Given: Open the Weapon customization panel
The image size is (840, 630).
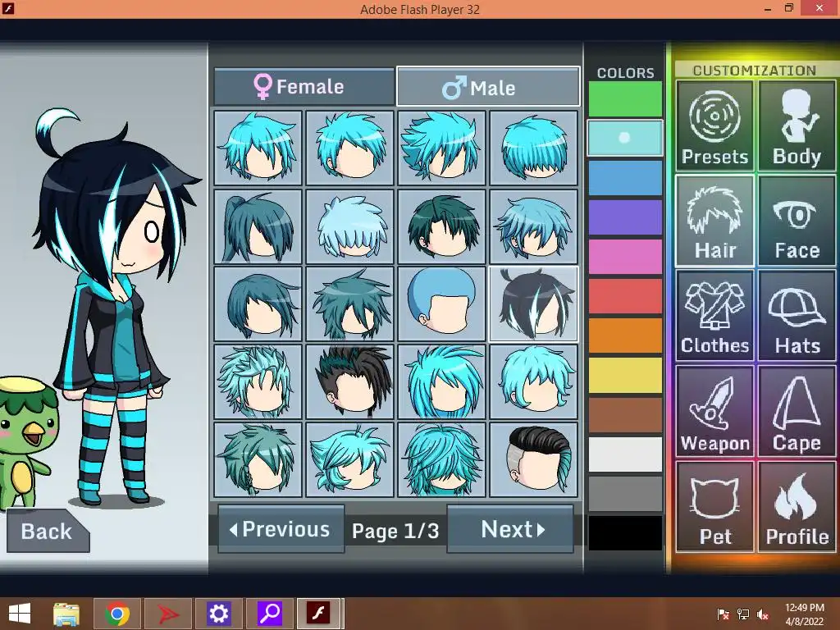Looking at the screenshot, I should [x=714, y=412].
